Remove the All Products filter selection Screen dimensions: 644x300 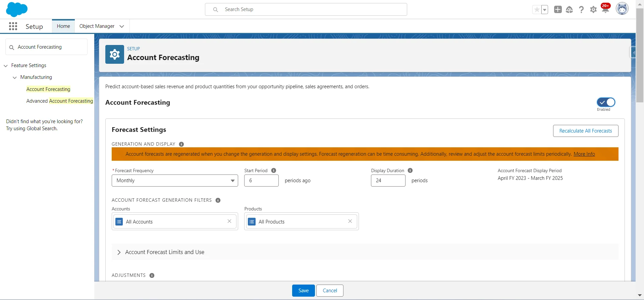350,221
